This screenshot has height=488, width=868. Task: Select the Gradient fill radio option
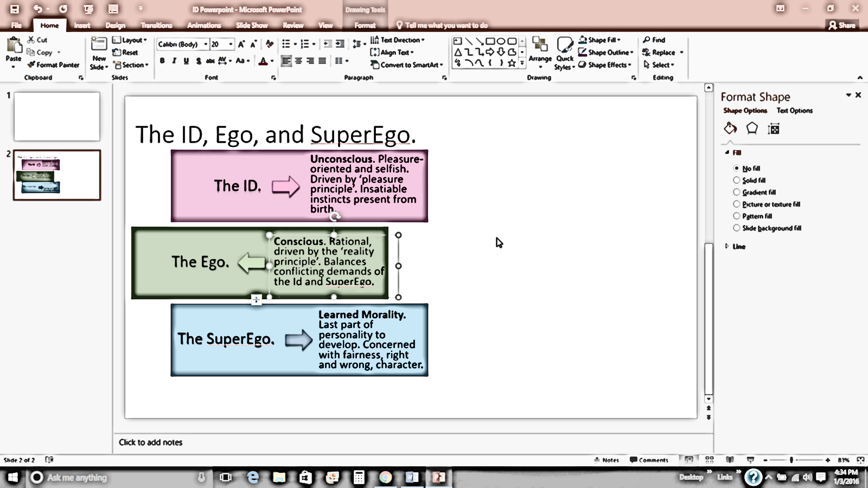pyautogui.click(x=737, y=192)
